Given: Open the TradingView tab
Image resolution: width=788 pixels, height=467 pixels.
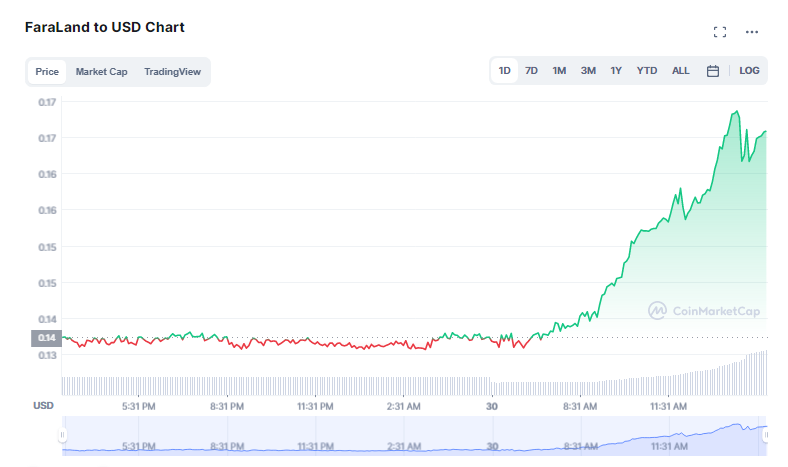Looking at the screenshot, I should 172,71.
